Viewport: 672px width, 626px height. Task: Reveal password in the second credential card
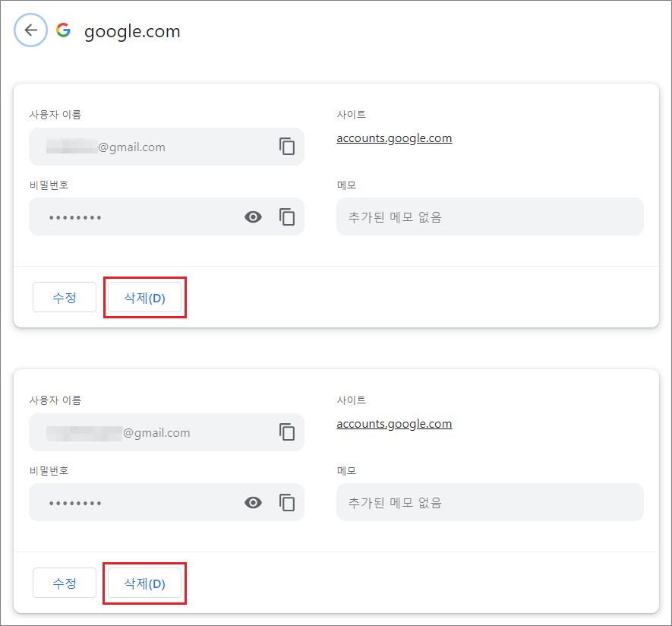(253, 502)
